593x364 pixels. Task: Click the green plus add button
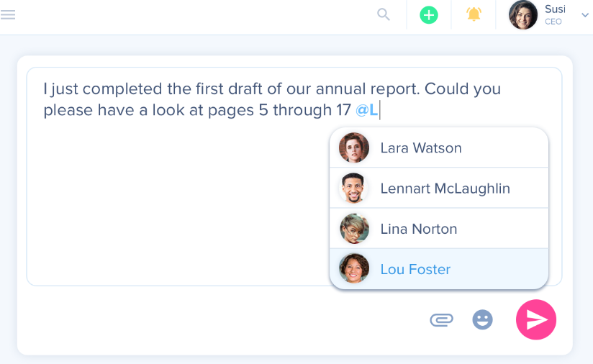pyautogui.click(x=429, y=14)
